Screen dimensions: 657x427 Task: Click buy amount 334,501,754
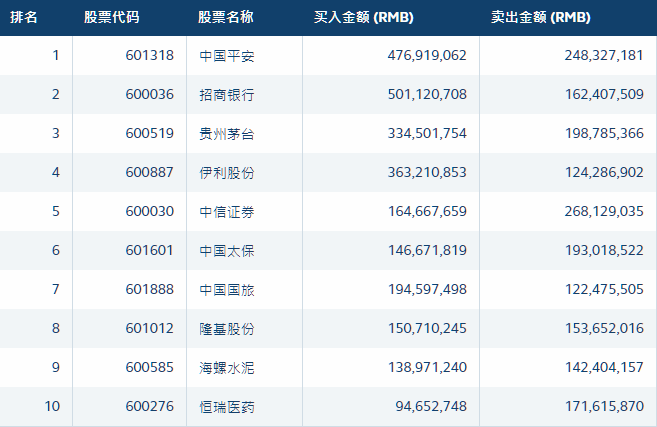427,133
